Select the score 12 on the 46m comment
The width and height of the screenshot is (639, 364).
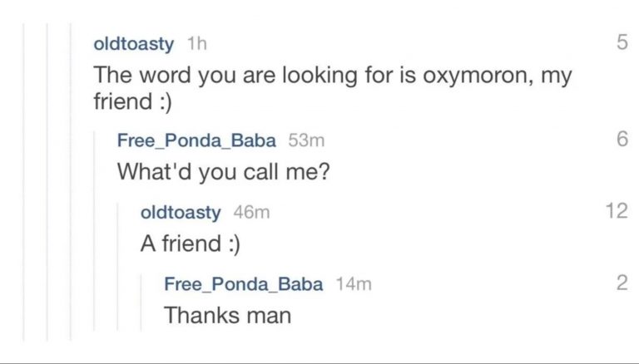point(617,211)
